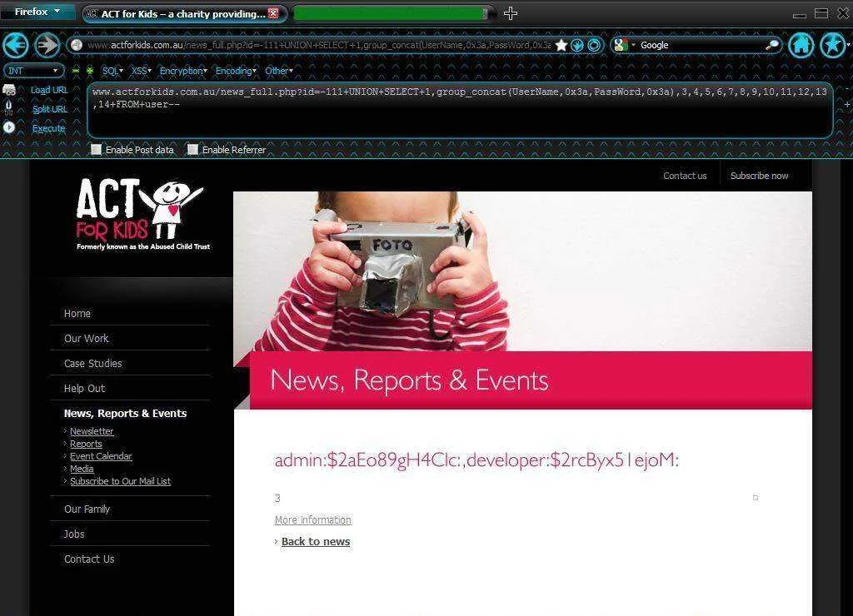853x616 pixels.
Task: Expand the XSS dropdown menu
Action: [x=141, y=71]
